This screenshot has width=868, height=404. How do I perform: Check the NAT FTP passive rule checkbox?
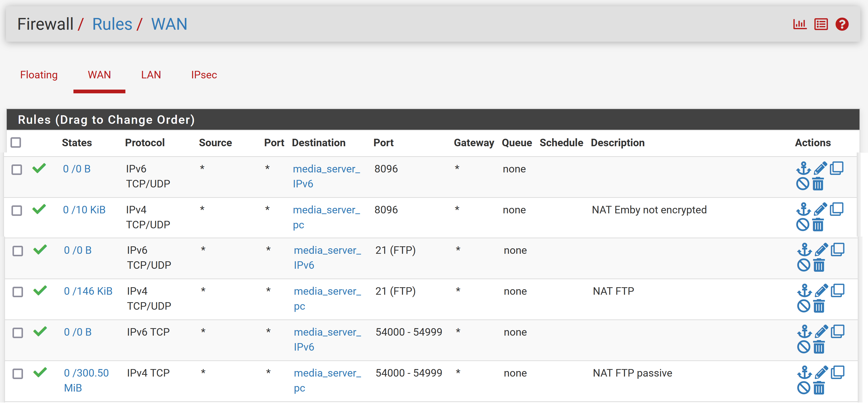pos(18,374)
